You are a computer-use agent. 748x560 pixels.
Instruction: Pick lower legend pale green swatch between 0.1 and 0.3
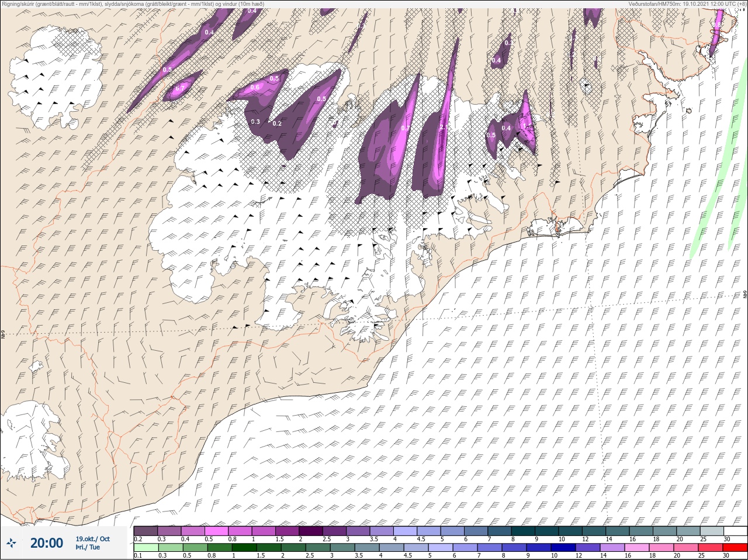(146, 548)
